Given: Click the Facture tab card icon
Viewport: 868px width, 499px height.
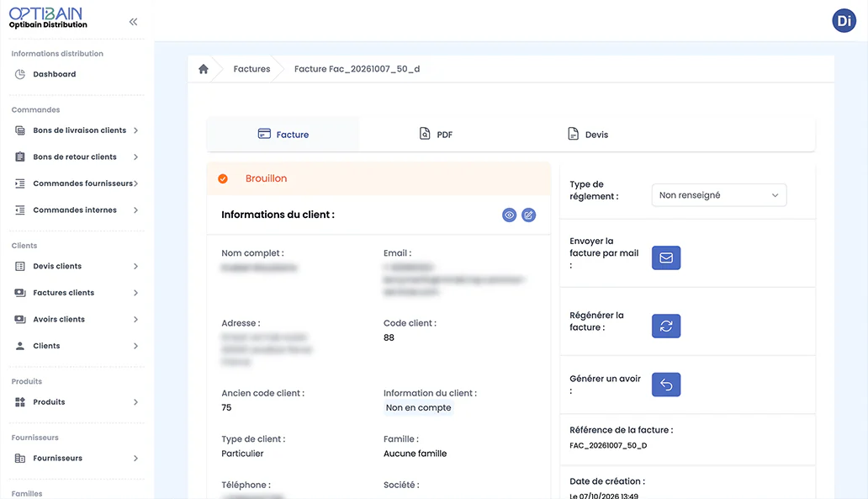Looking at the screenshot, I should pos(264,134).
